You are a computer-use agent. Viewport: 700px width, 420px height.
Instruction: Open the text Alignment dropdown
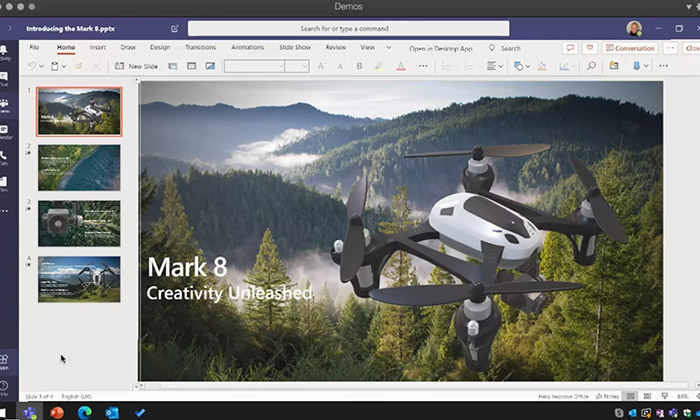click(495, 66)
